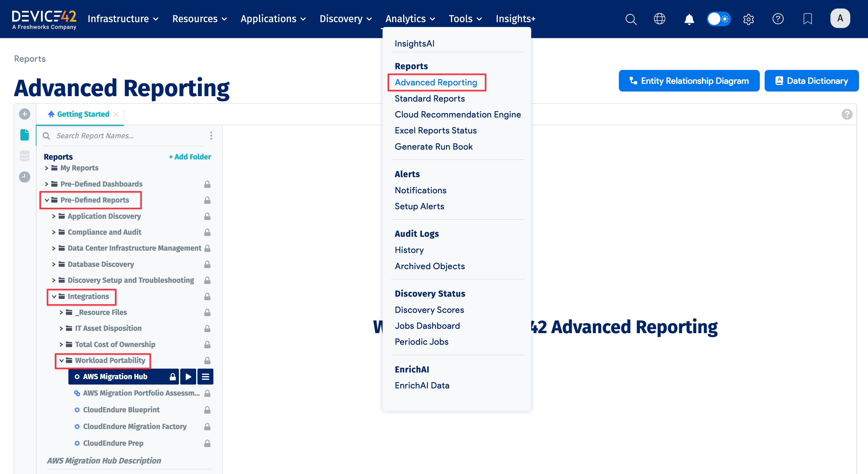Click the + Add Folder link
This screenshot has height=474, width=868.
click(190, 157)
